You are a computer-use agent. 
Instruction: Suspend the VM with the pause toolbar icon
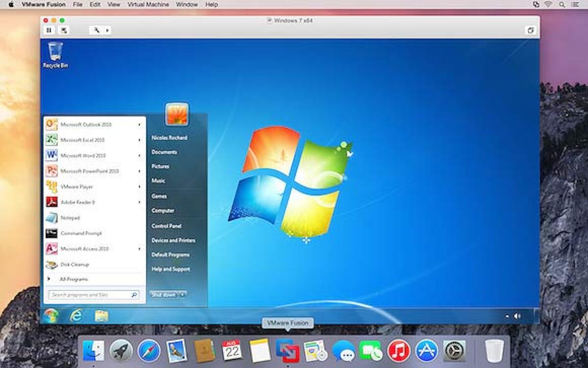tap(49, 30)
